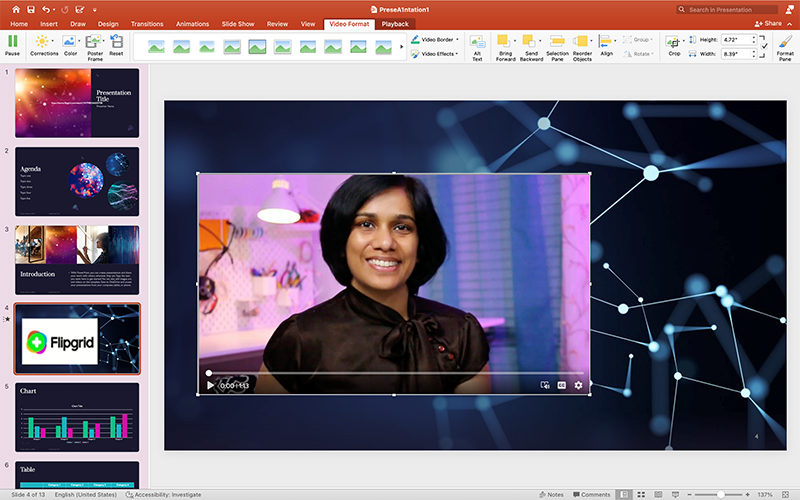
Task: Play the video on the slide
Action: [x=210, y=385]
